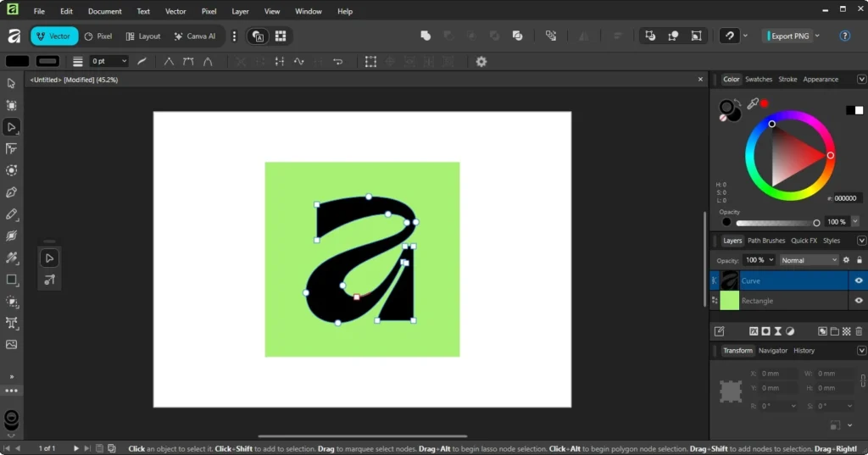The image size is (868, 455).
Task: Click the color opacity slider
Action: click(x=776, y=223)
